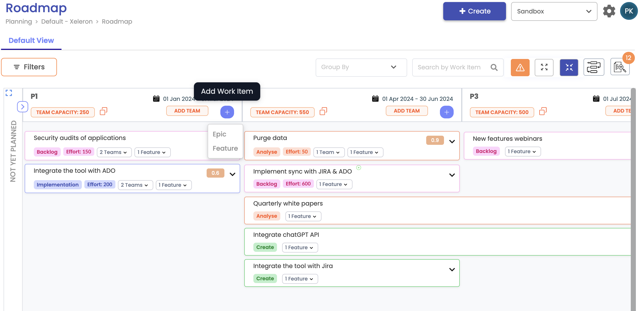644x311 pixels.
Task: Click the 0.6 orange score badge
Action: (215, 173)
